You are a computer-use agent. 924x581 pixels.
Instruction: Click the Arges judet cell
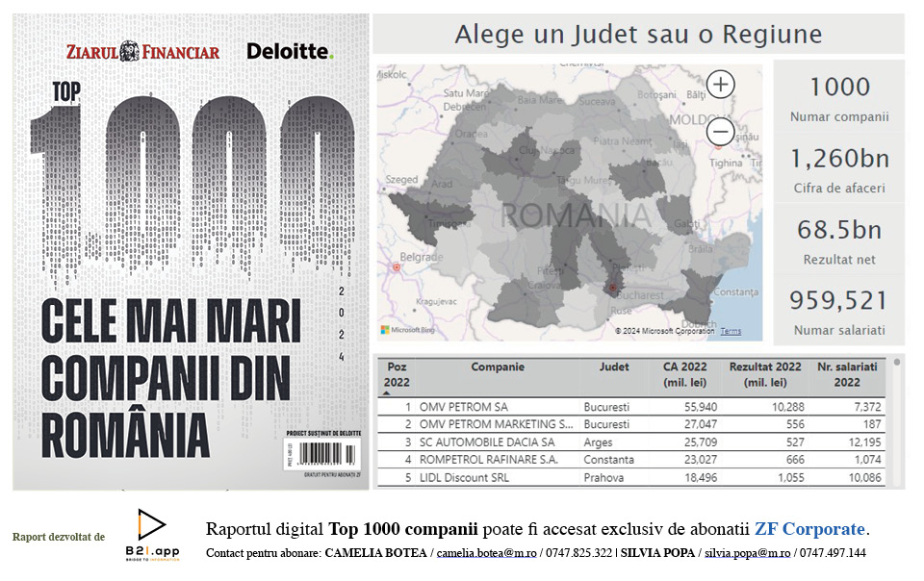(x=598, y=442)
